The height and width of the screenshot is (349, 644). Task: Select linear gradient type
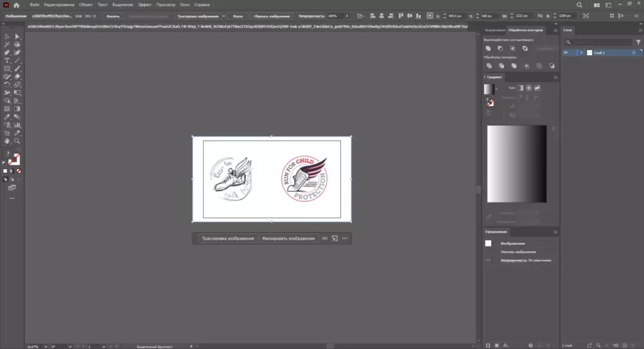point(520,88)
